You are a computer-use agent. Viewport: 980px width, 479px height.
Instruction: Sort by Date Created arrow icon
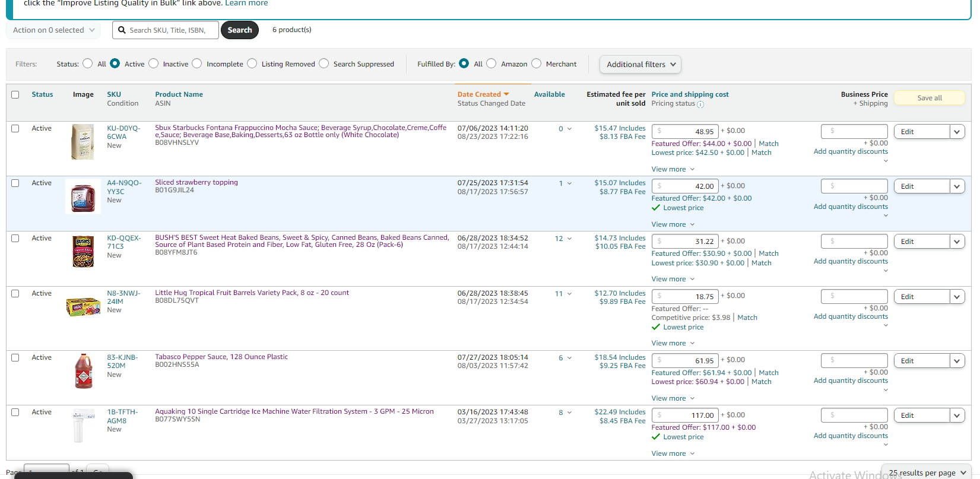(506, 94)
